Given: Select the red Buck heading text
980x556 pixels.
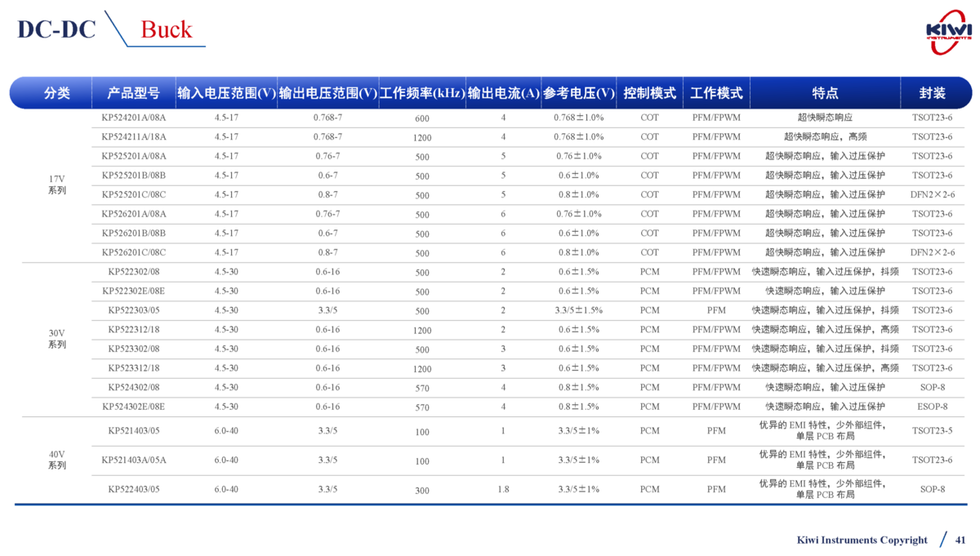Looking at the screenshot, I should click(x=166, y=29).
